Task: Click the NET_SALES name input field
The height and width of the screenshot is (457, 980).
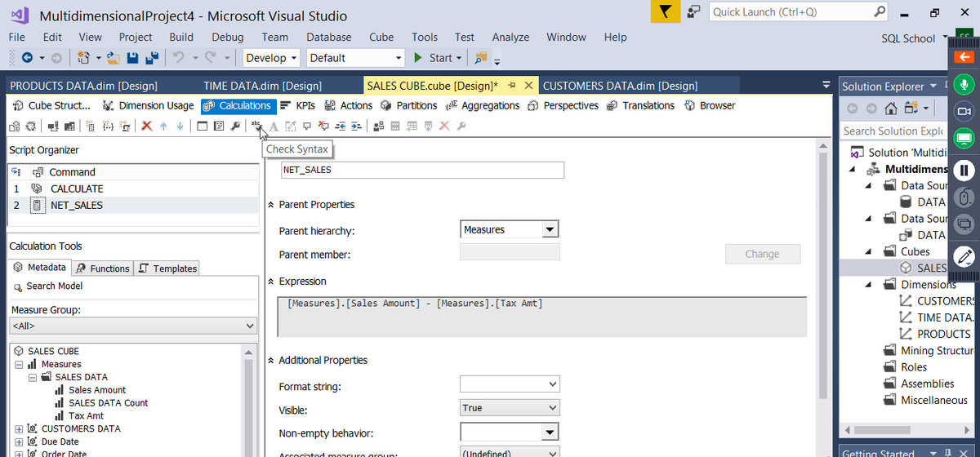Action: pos(422,170)
